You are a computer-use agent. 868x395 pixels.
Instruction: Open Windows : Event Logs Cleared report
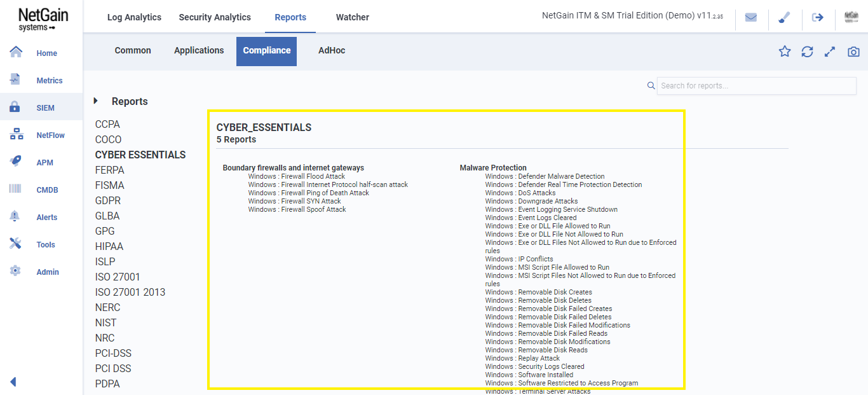click(531, 218)
